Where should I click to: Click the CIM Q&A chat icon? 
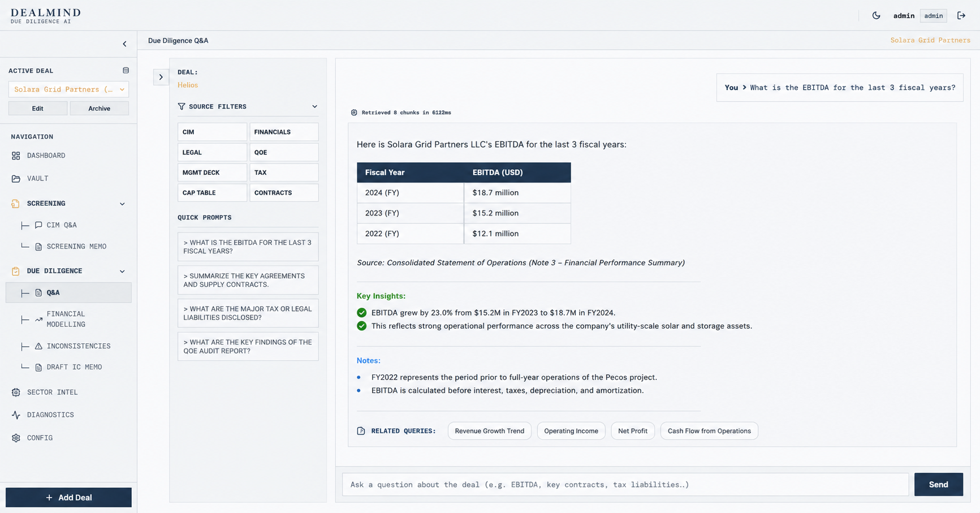point(38,225)
